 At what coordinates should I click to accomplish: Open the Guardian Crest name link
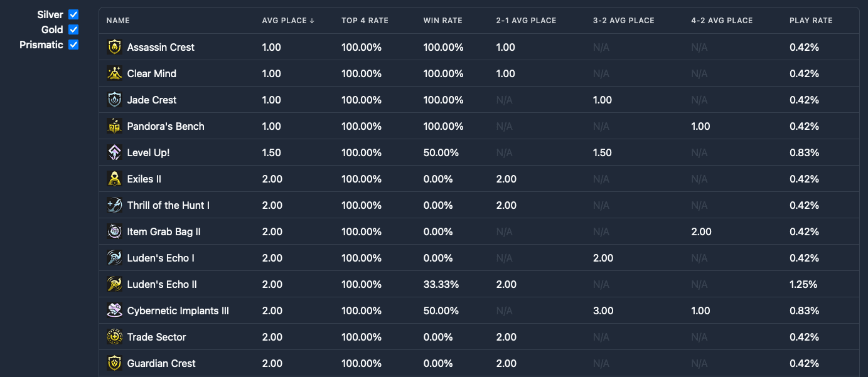click(161, 363)
